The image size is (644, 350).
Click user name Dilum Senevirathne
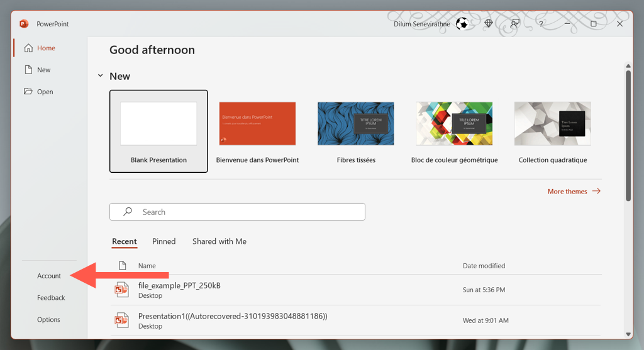coord(422,24)
